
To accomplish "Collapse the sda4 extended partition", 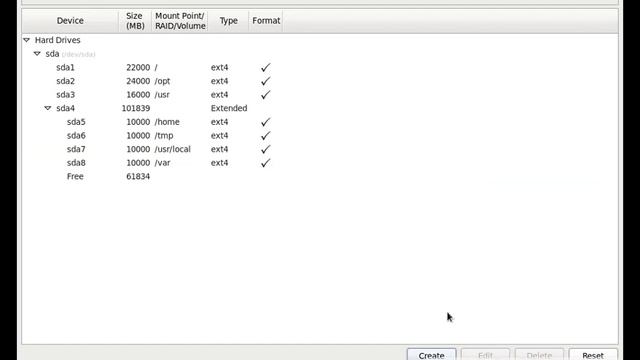I will coord(48,108).
